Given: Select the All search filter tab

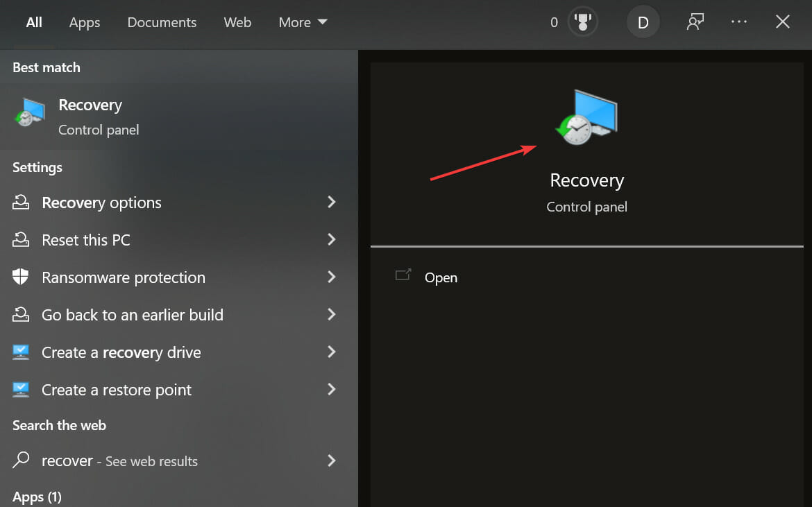Looking at the screenshot, I should (x=34, y=22).
